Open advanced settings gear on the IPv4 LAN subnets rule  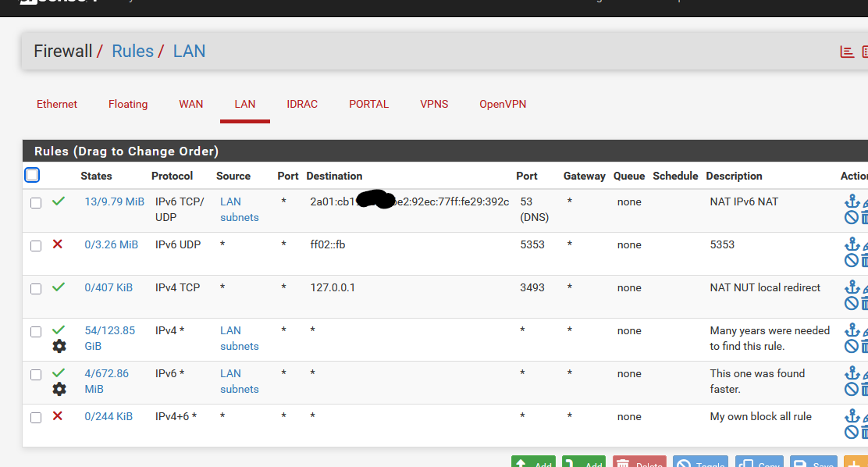click(x=59, y=346)
